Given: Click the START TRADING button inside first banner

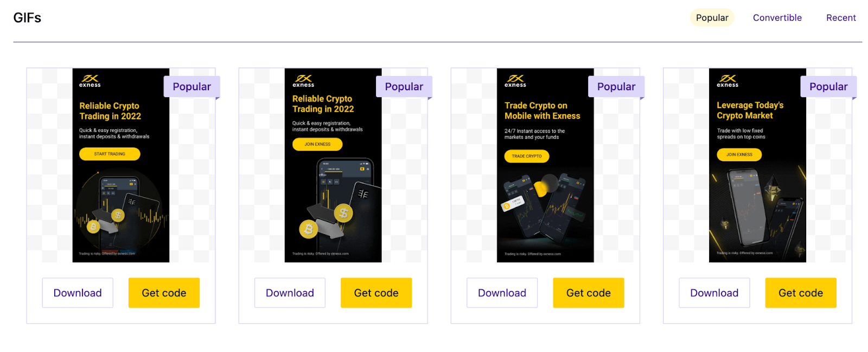Looking at the screenshot, I should [x=110, y=154].
